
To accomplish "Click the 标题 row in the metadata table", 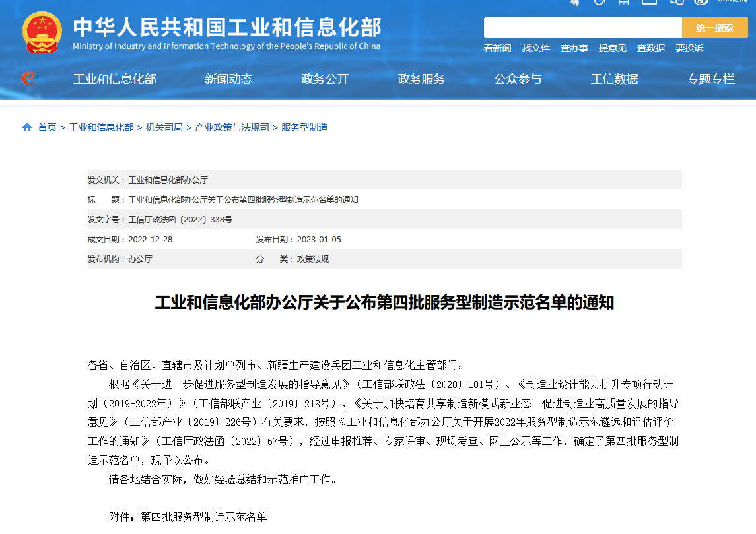I will coord(385,199).
